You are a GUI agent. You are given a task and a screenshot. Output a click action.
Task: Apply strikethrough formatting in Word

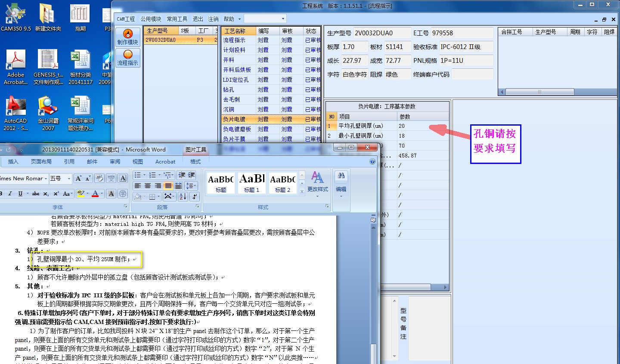(36, 194)
